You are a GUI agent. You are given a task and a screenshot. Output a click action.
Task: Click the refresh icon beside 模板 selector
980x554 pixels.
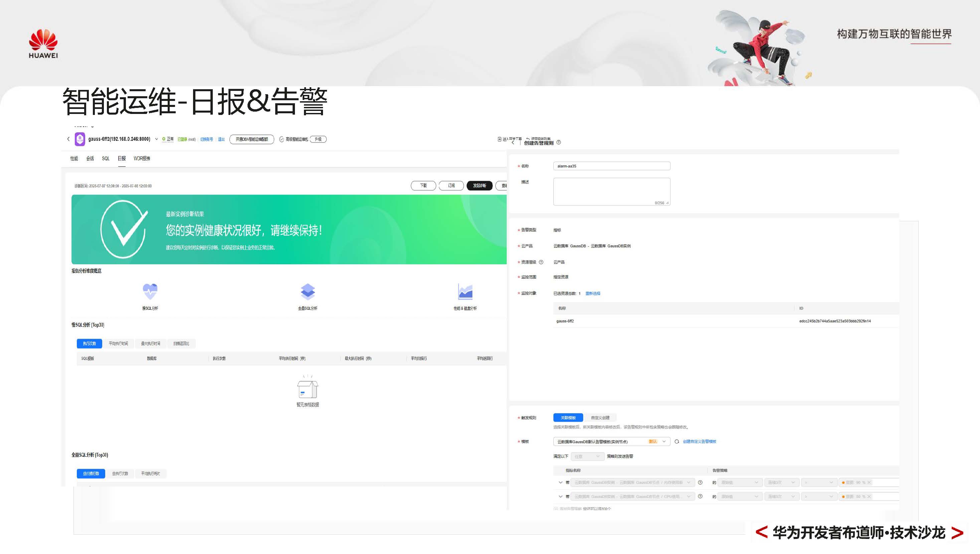676,442
